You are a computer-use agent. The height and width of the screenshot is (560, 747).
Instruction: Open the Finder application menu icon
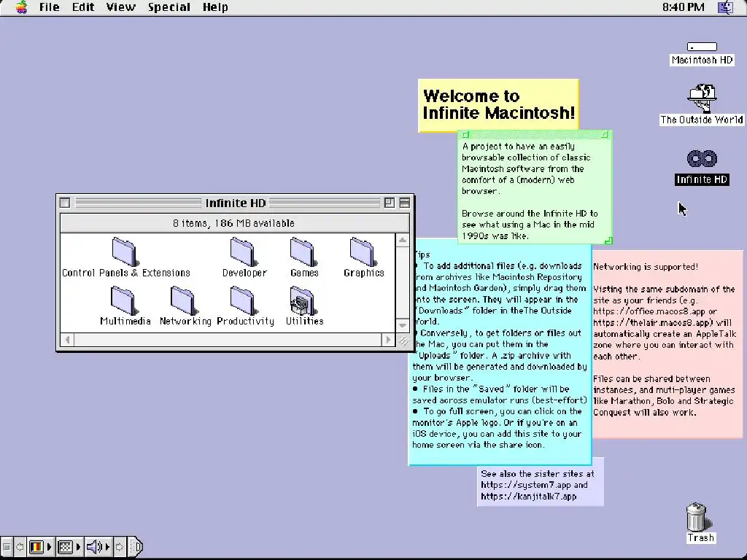coord(726,7)
